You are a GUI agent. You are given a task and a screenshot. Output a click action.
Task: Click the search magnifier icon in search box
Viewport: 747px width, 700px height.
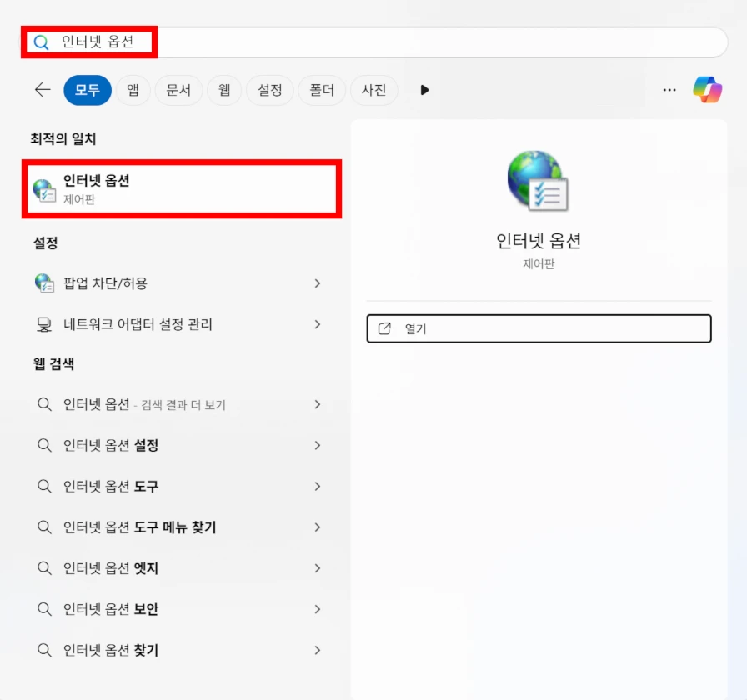[42, 42]
